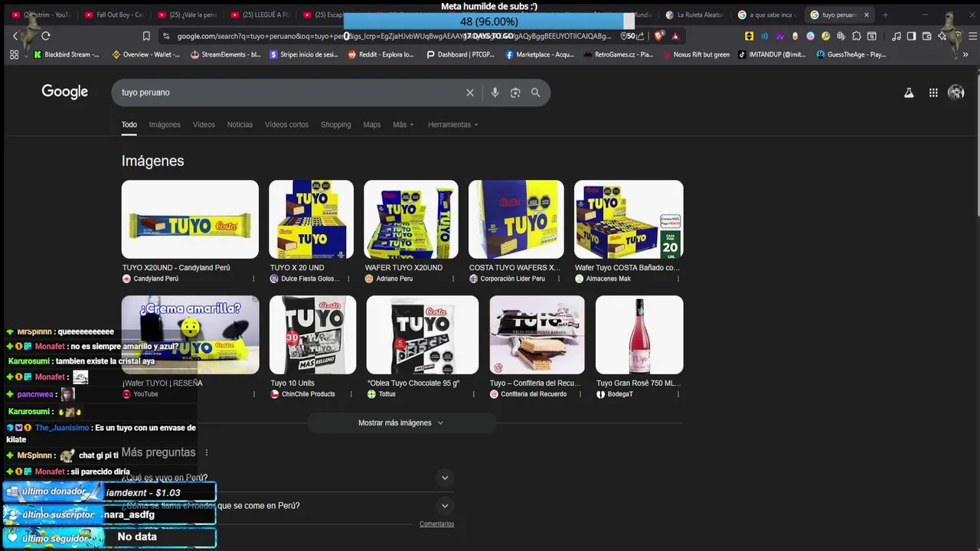Open the media control music note icon
Screen dimensions: 980x551
(x=897, y=36)
